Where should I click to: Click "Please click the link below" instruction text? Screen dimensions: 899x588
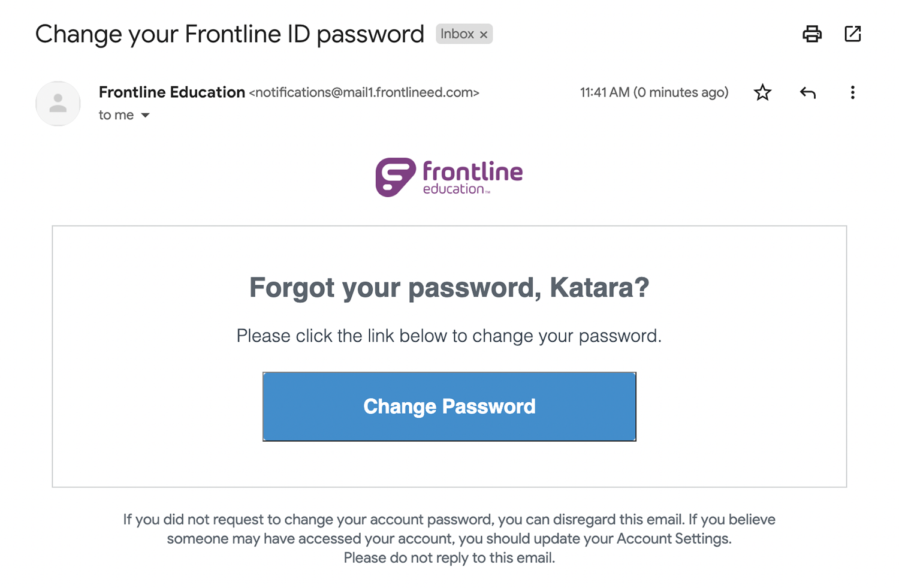tap(449, 336)
